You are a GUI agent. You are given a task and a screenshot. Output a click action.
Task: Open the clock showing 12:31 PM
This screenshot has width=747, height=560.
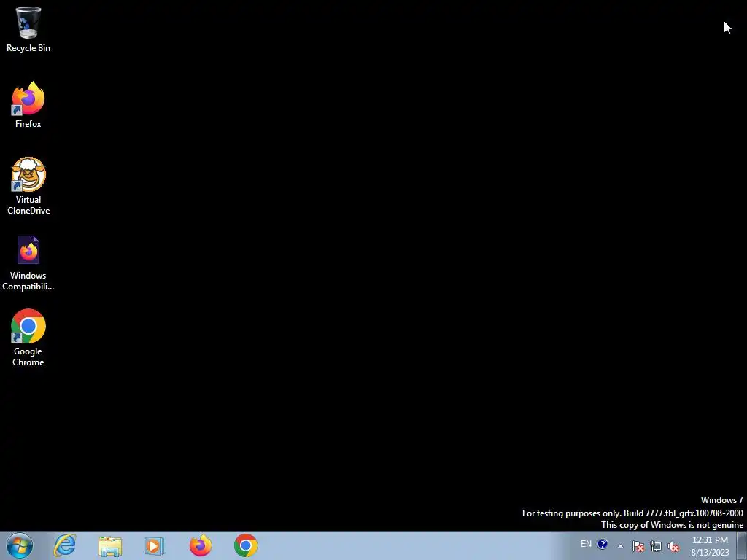point(710,546)
